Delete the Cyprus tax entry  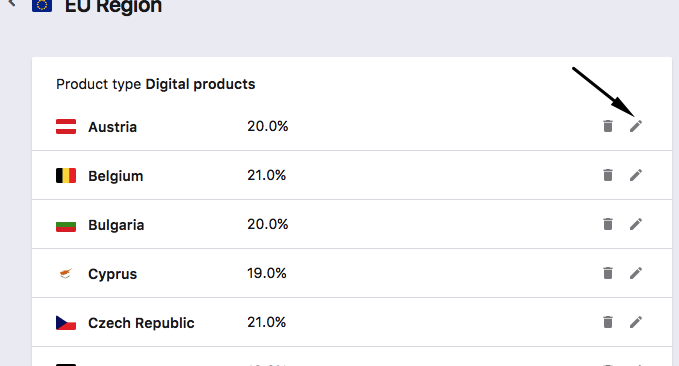click(608, 273)
